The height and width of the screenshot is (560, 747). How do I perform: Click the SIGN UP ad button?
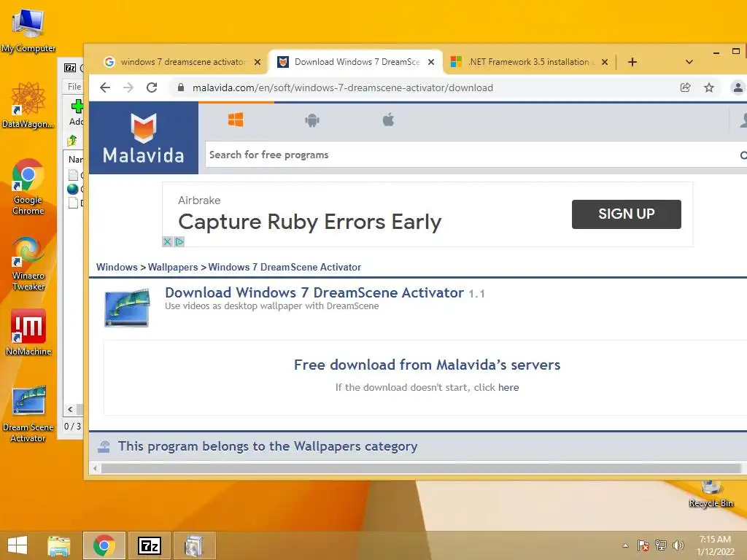[x=626, y=214]
